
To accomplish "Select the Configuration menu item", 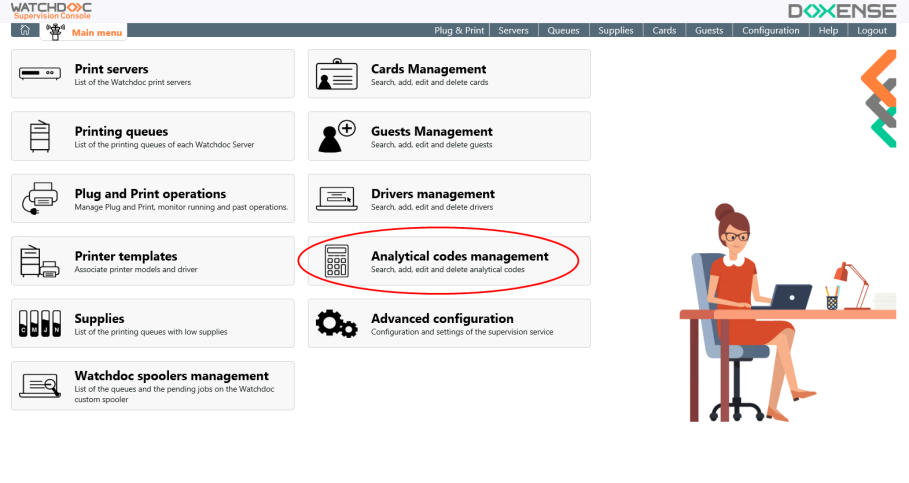I will (770, 31).
